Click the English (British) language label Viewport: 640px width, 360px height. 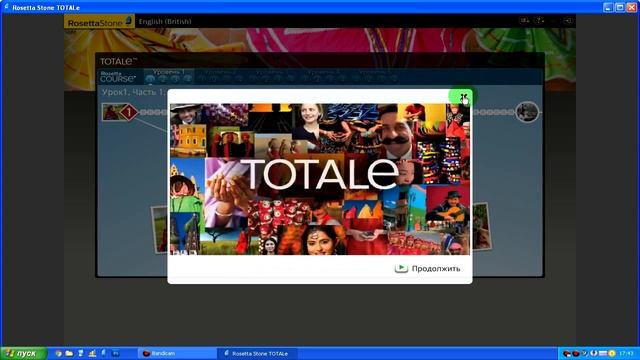pyautogui.click(x=165, y=22)
